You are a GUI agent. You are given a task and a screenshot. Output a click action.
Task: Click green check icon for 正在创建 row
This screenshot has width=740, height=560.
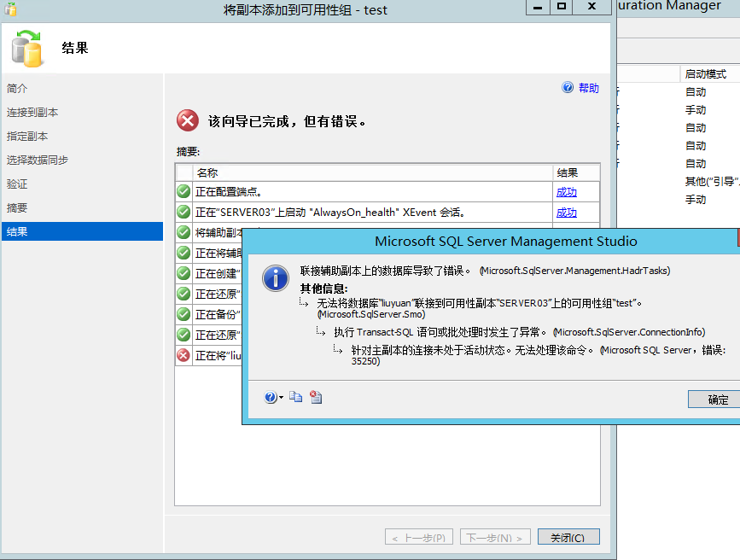pos(184,273)
